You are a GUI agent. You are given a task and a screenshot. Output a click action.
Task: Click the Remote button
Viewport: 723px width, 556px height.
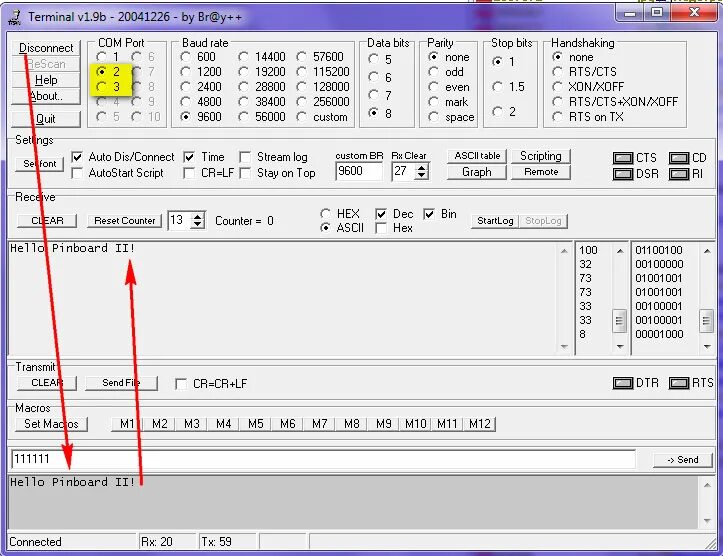(540, 172)
